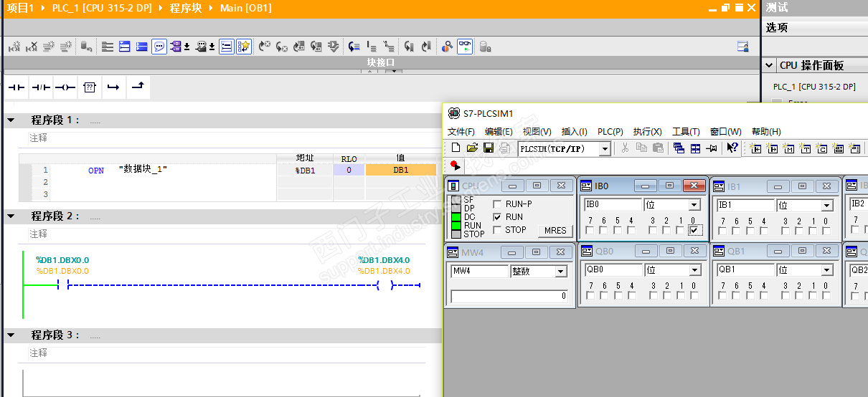Image resolution: width=868 pixels, height=397 pixels.
Task: Open IB1 format dropdown
Action: pos(827,205)
